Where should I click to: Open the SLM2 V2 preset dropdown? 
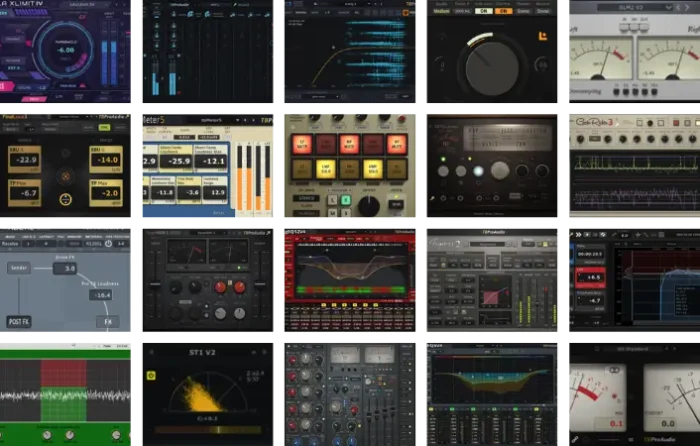pos(634,5)
